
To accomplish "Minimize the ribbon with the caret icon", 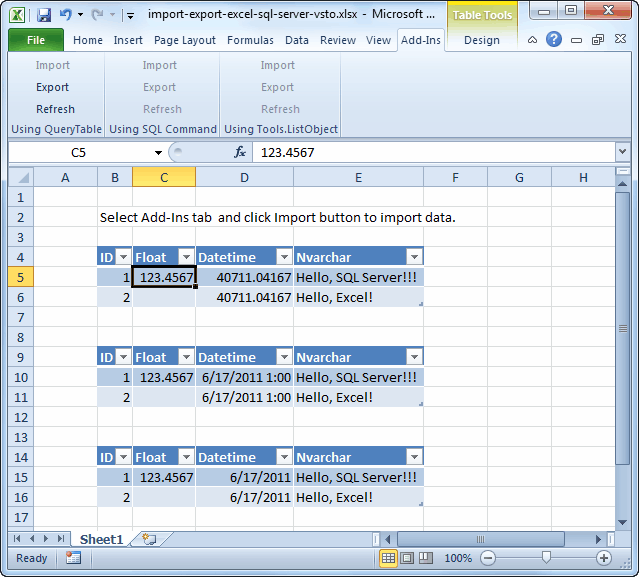I will (x=532, y=40).
